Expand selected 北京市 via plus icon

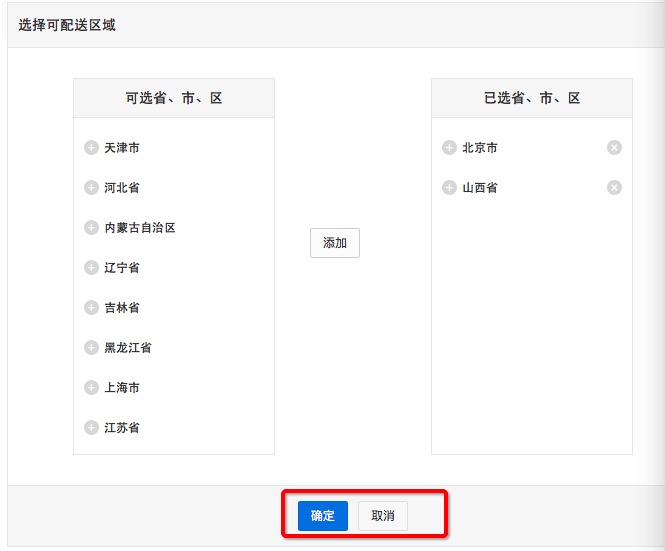click(x=449, y=148)
